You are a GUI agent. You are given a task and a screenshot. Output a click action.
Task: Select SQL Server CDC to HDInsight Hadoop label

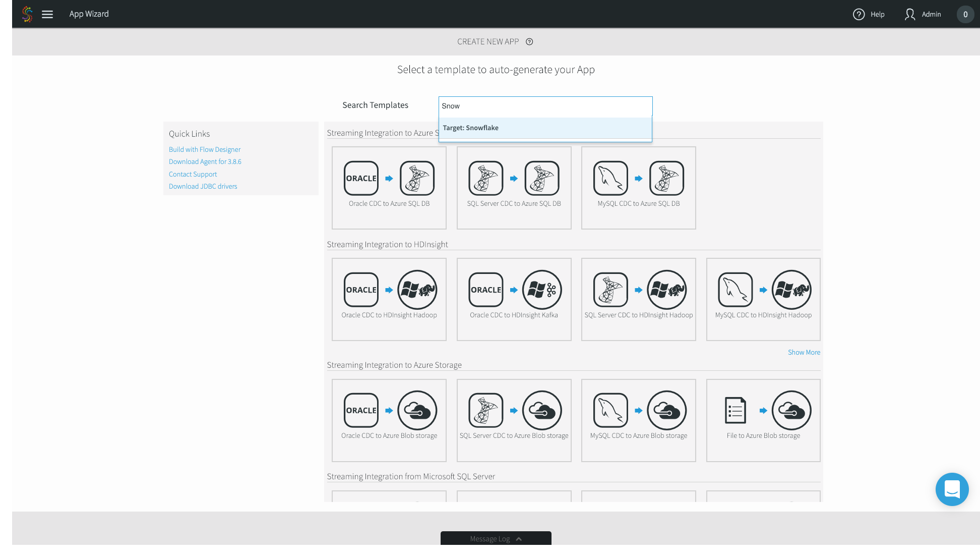(639, 315)
